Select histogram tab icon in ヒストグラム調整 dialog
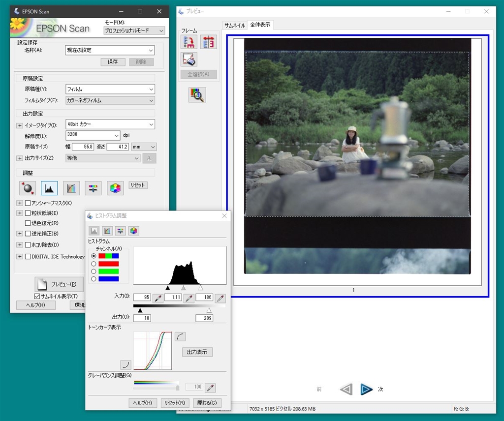504x421 pixels. (94, 231)
